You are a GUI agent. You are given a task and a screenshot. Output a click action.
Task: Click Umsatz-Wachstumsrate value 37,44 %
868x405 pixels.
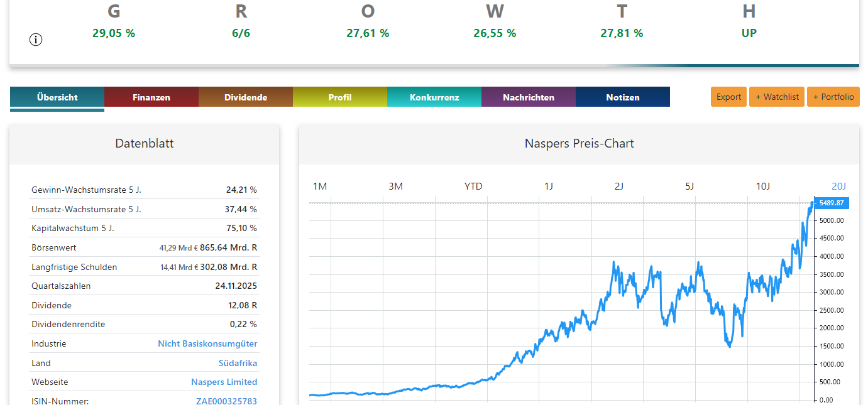(x=241, y=208)
